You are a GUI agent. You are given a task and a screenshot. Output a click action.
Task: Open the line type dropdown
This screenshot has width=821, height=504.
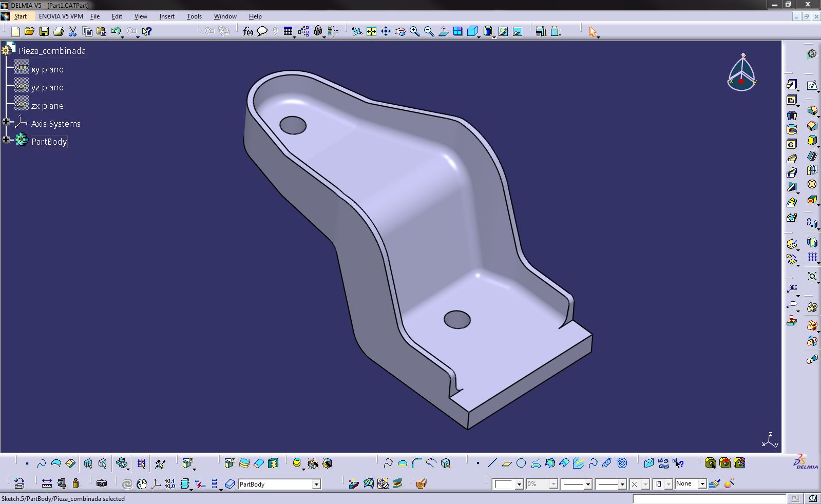click(x=622, y=484)
